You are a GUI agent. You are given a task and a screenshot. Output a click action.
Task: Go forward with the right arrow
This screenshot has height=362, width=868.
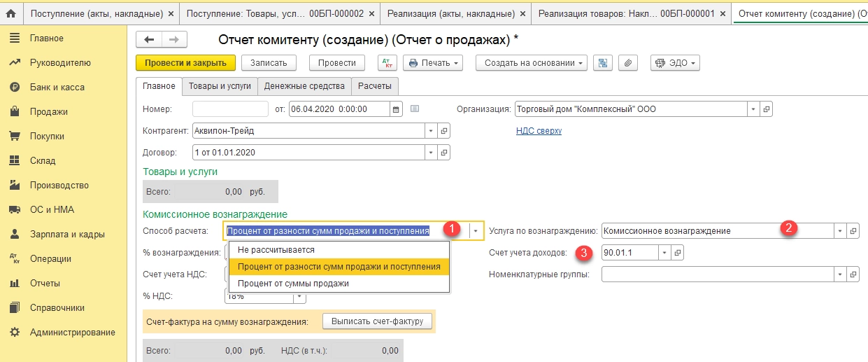pos(174,40)
